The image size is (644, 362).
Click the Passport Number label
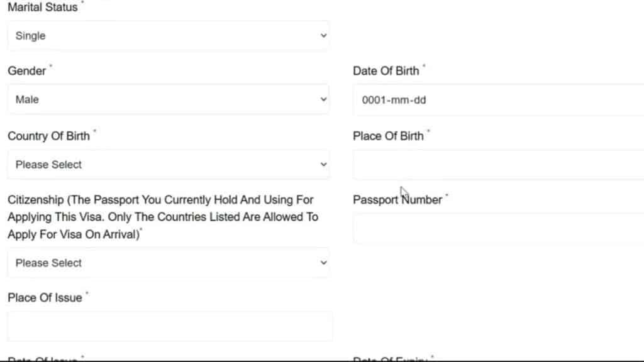click(397, 200)
